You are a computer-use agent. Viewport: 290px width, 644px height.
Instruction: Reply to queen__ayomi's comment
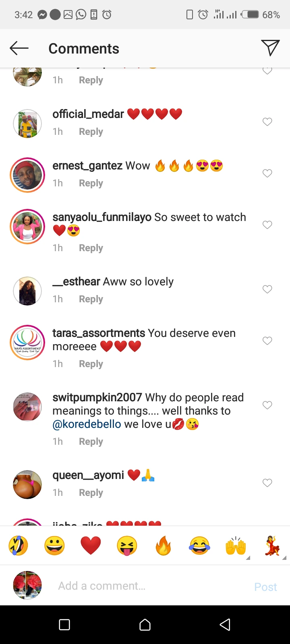tap(91, 493)
